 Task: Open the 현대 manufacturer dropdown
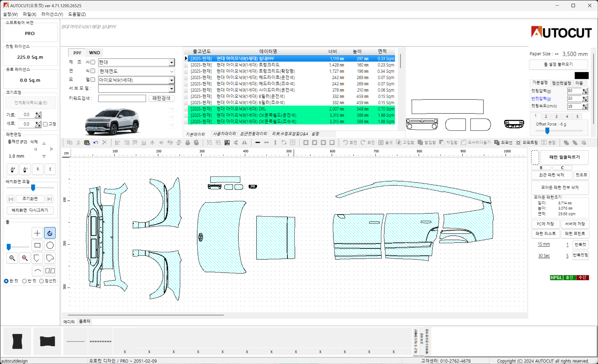point(171,62)
